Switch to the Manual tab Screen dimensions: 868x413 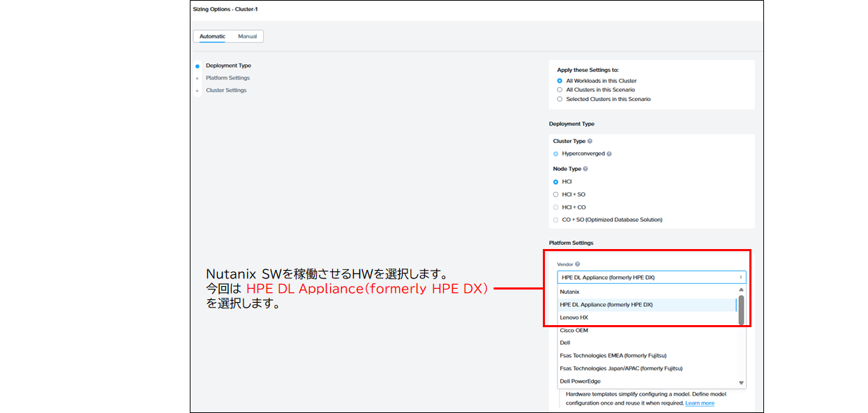click(247, 36)
